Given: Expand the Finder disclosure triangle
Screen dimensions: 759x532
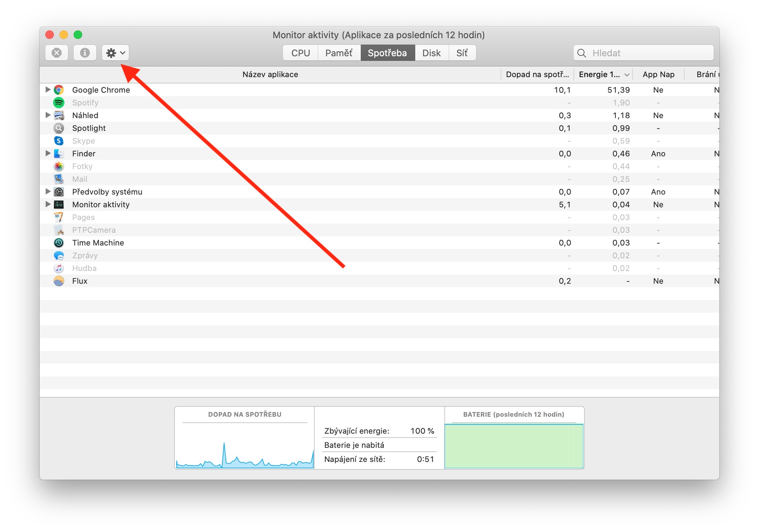Looking at the screenshot, I should tap(48, 153).
